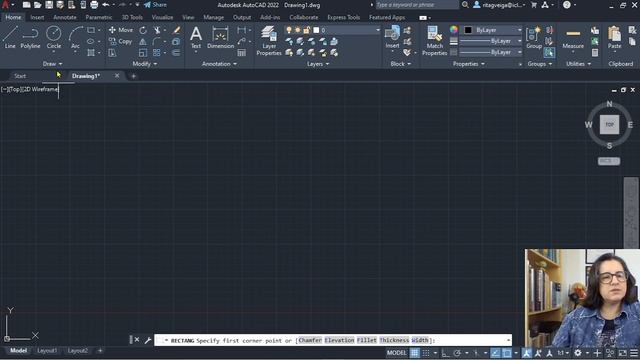The height and width of the screenshot is (360, 640).
Task: Click the Fillet command option
Action: pos(367,340)
